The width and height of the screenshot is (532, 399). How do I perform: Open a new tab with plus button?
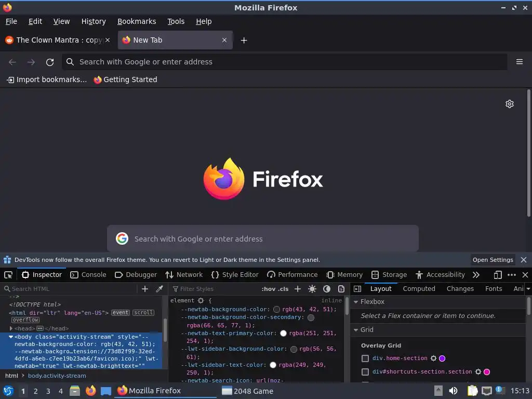point(244,41)
